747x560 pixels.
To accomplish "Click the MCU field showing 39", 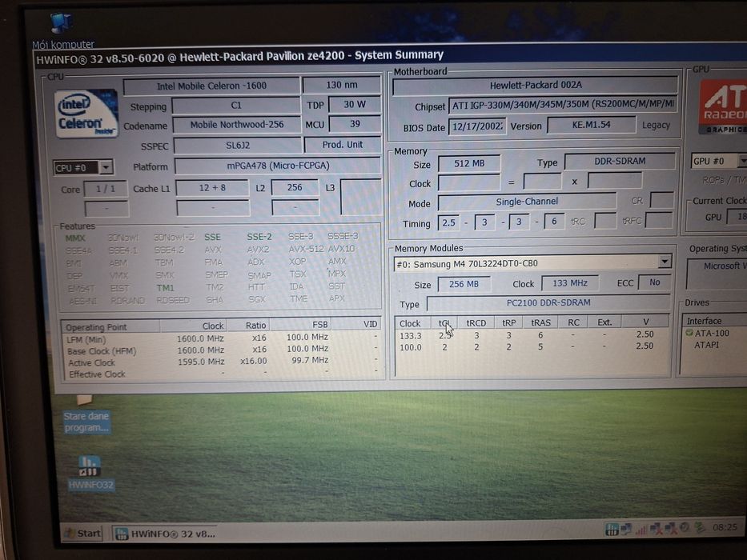I will [x=355, y=124].
